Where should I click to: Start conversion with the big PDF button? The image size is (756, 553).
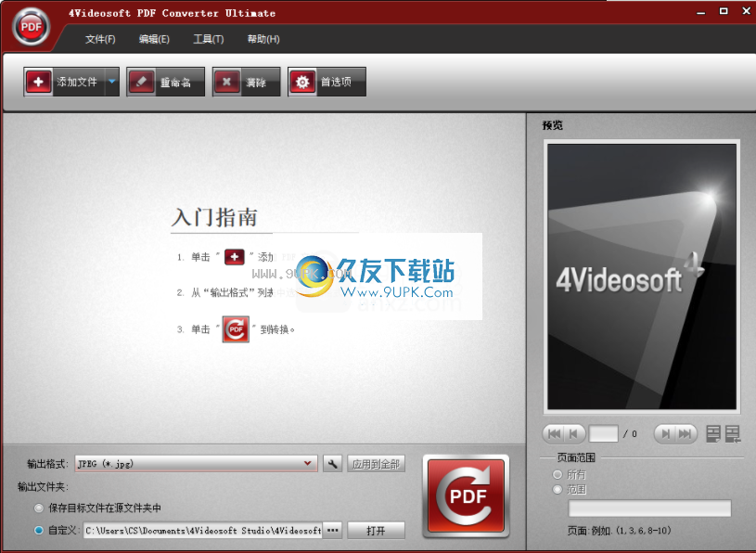coord(467,496)
